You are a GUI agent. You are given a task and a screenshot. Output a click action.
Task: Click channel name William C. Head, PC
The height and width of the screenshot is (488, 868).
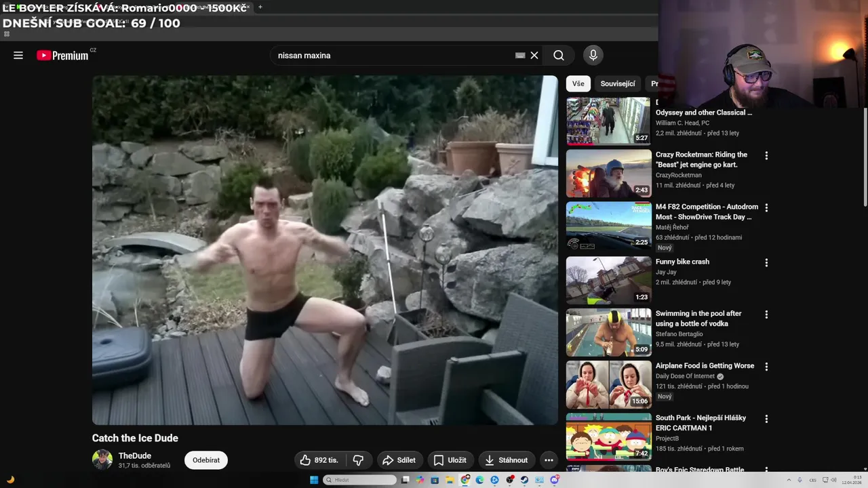[x=682, y=123]
